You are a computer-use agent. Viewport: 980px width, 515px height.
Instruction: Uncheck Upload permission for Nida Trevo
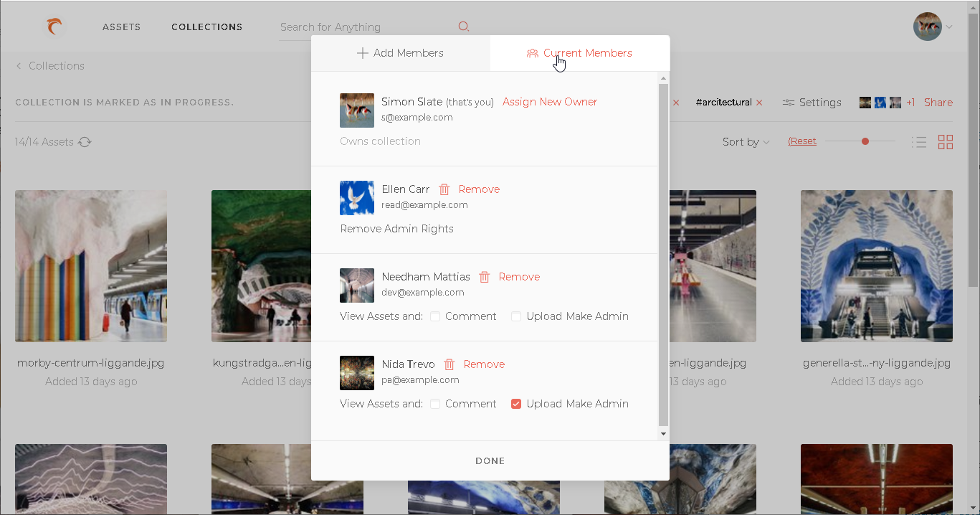coord(516,404)
